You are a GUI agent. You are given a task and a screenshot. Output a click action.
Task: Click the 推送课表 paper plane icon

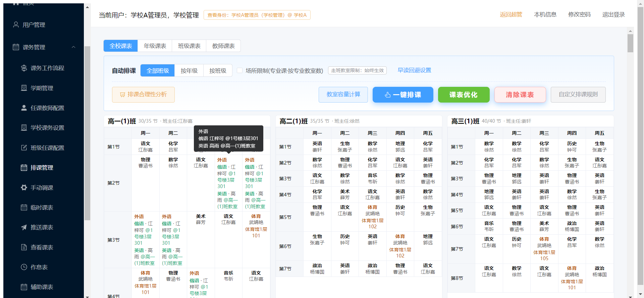point(24,227)
